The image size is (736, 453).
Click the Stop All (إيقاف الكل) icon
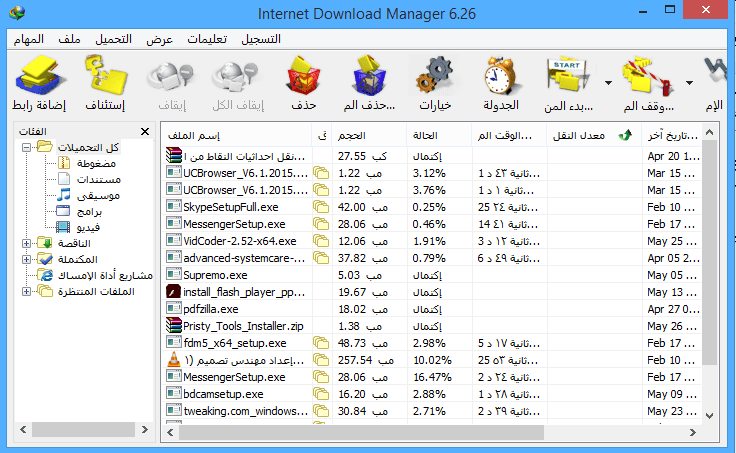click(236, 77)
